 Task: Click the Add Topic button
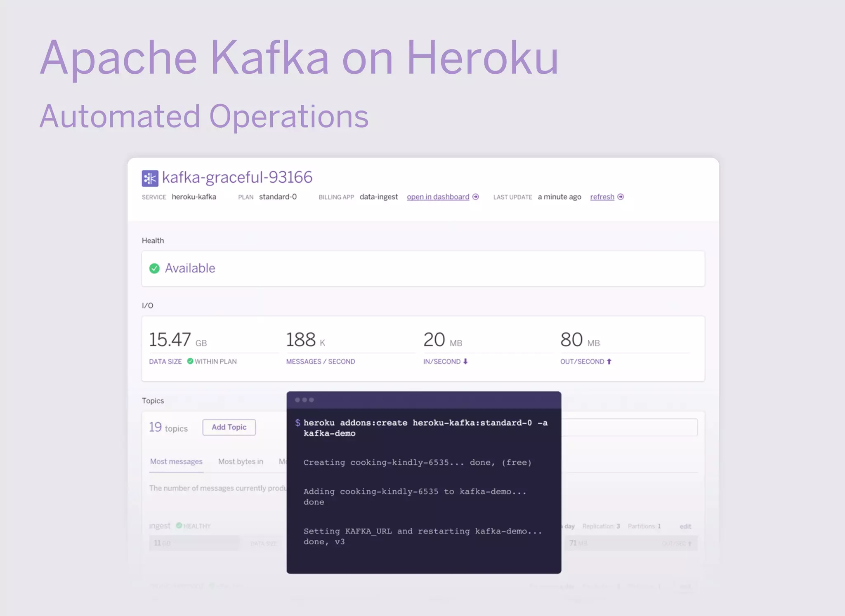pyautogui.click(x=229, y=427)
